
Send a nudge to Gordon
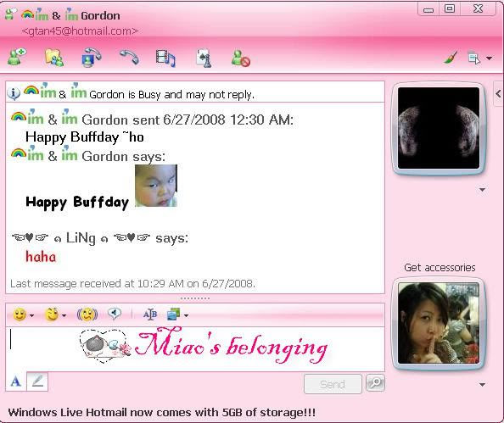tap(87, 314)
